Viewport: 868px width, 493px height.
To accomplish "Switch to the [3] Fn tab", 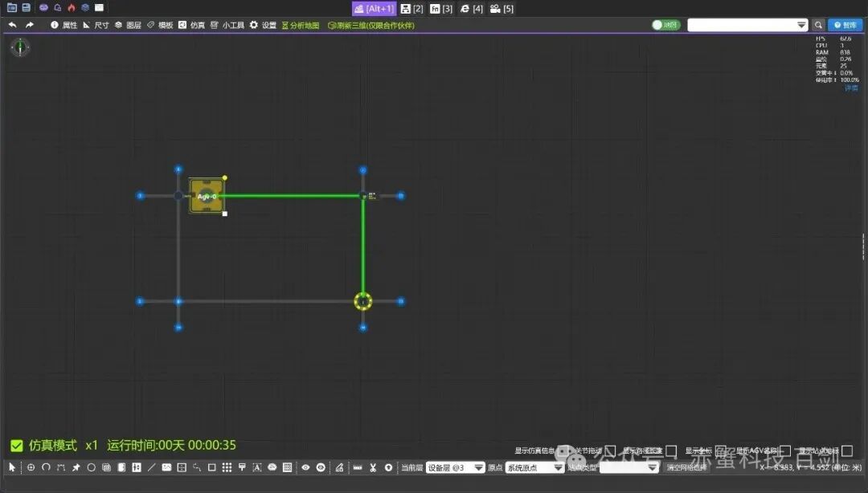I will click(x=441, y=8).
